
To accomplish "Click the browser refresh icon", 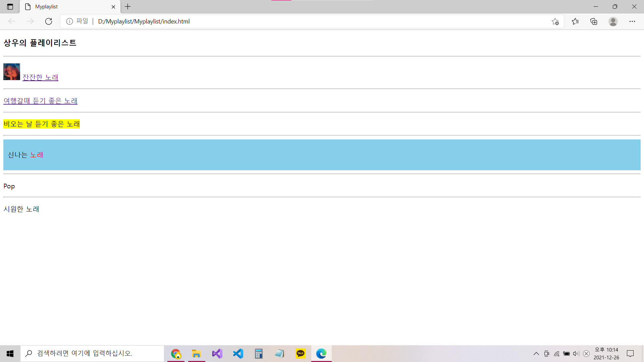I will (49, 21).
